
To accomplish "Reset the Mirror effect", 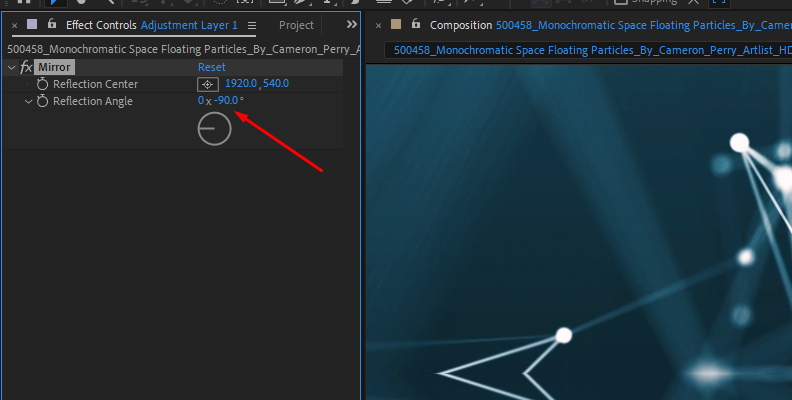I will 212,67.
